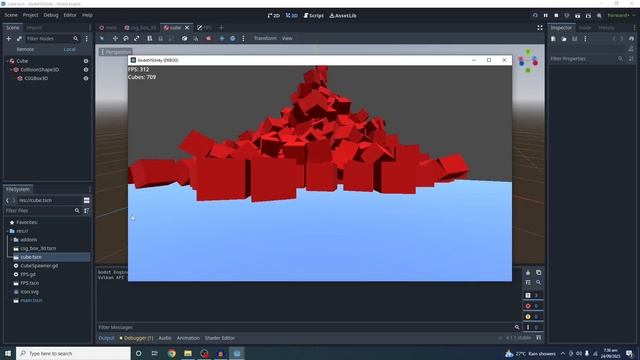The width and height of the screenshot is (640, 360).
Task: Toggle Use Local Space cube icon
Action: point(184,38)
